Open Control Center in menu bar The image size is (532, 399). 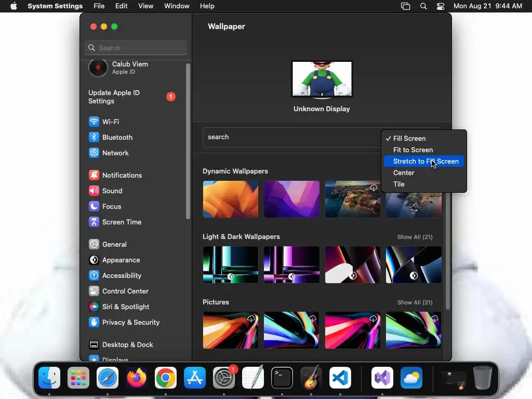[441, 6]
